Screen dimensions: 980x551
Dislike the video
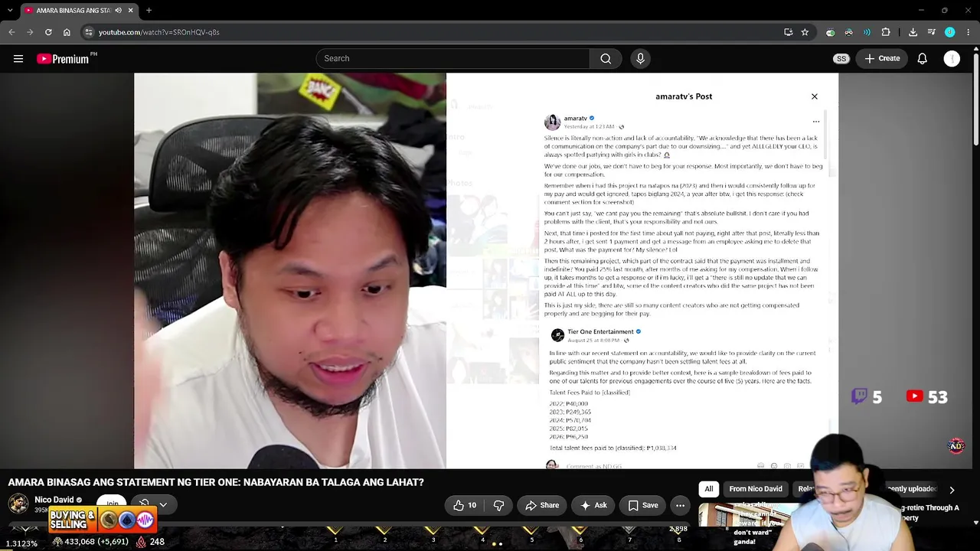click(498, 505)
